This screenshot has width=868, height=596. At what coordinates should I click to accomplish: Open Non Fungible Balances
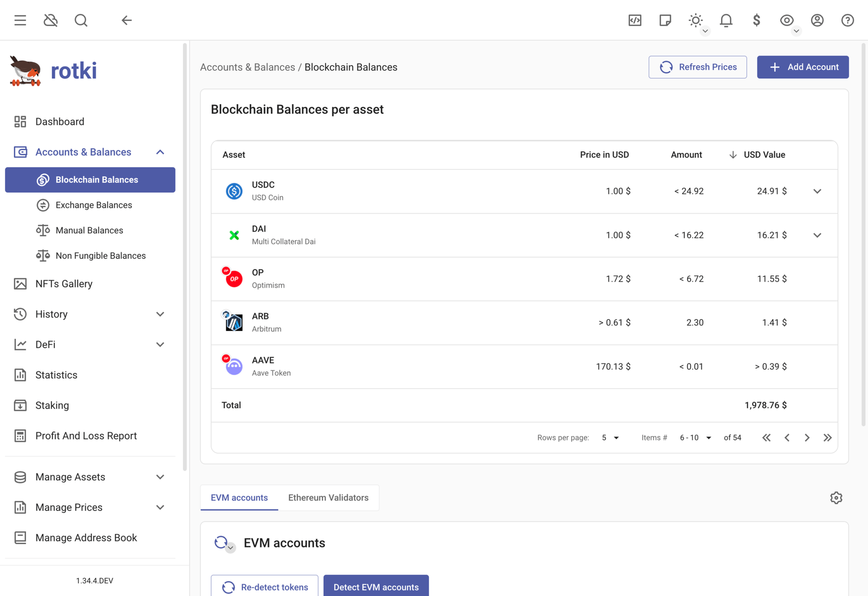[x=90, y=255]
